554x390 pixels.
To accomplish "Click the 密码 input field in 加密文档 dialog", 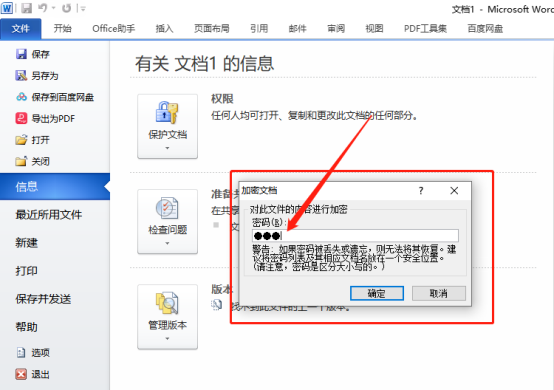I will coord(355,236).
